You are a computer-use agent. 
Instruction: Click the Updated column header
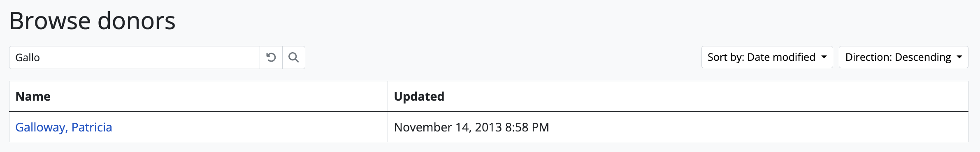tap(419, 97)
